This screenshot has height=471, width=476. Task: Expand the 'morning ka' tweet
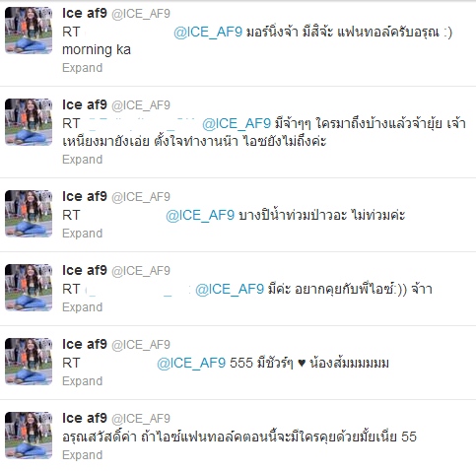click(x=83, y=68)
